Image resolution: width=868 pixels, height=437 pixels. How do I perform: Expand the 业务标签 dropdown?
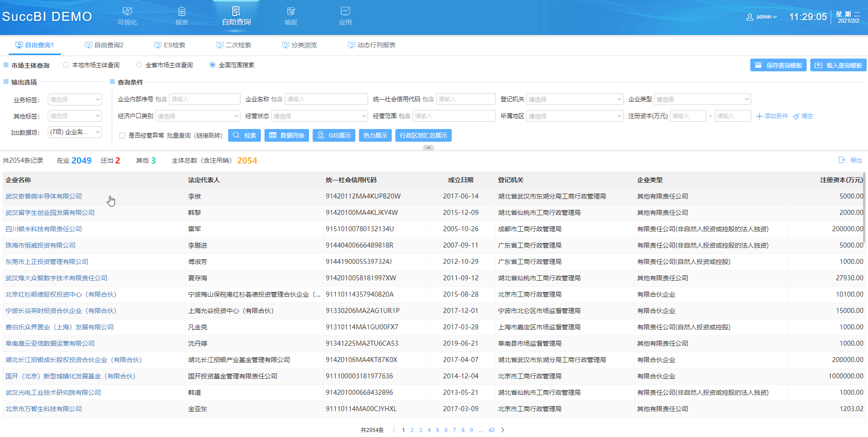pos(75,99)
